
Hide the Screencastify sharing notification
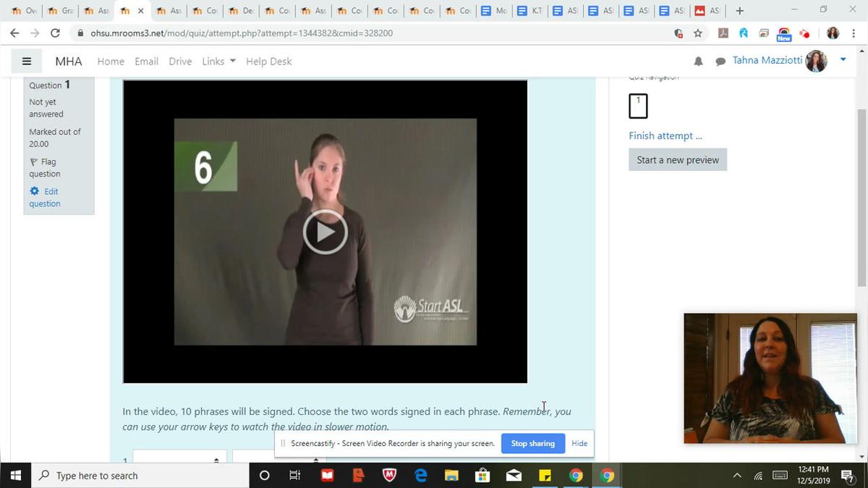tap(579, 443)
